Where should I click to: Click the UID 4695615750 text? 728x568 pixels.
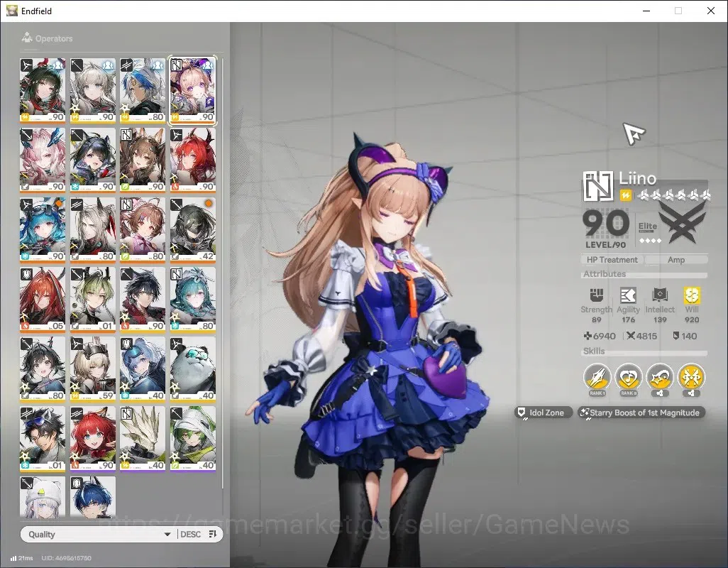(67, 558)
